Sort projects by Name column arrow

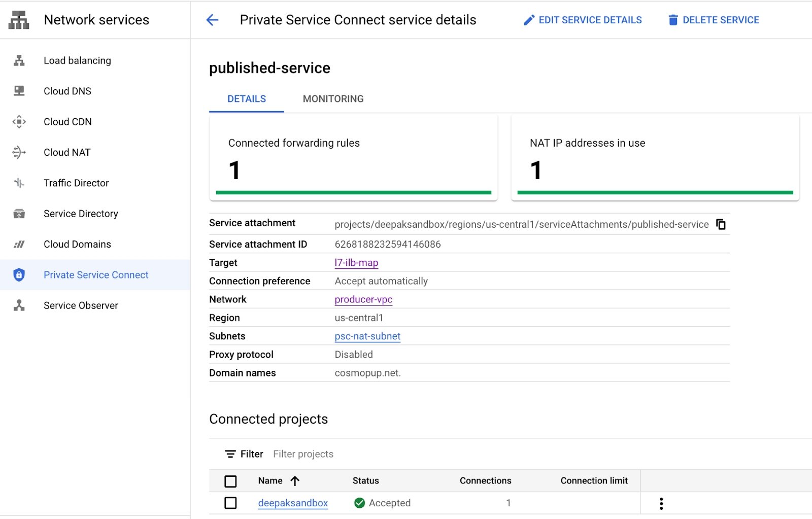[x=295, y=481]
